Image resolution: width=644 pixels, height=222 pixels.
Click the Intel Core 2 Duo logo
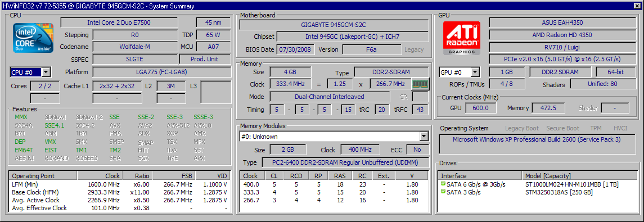33,37
